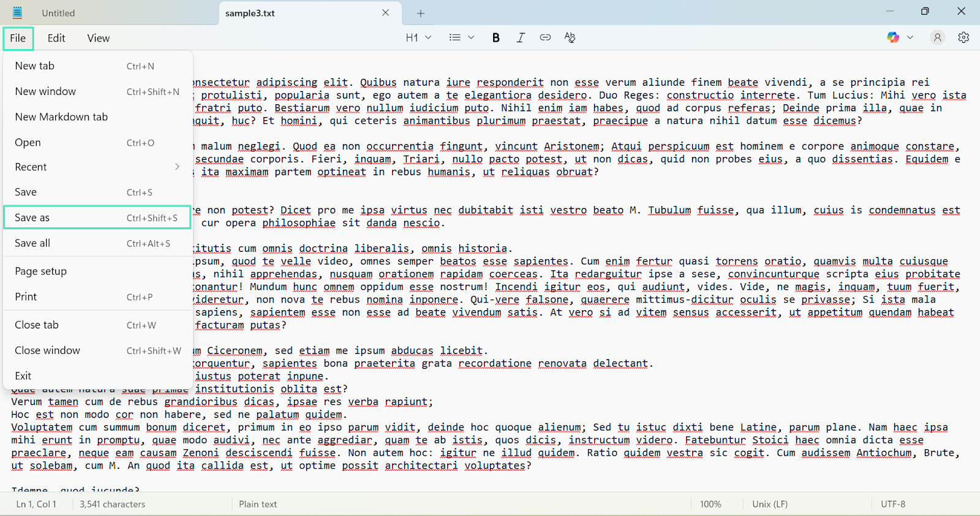The width and height of the screenshot is (980, 516).
Task: Open the View menu
Action: click(x=98, y=38)
